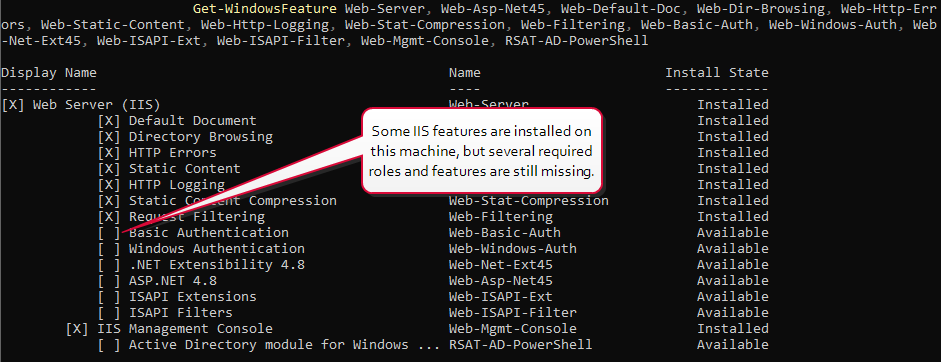Click the unchecked box next to ASP.NET 4.8
Image resolution: width=941 pixels, height=362 pixels.
(109, 280)
